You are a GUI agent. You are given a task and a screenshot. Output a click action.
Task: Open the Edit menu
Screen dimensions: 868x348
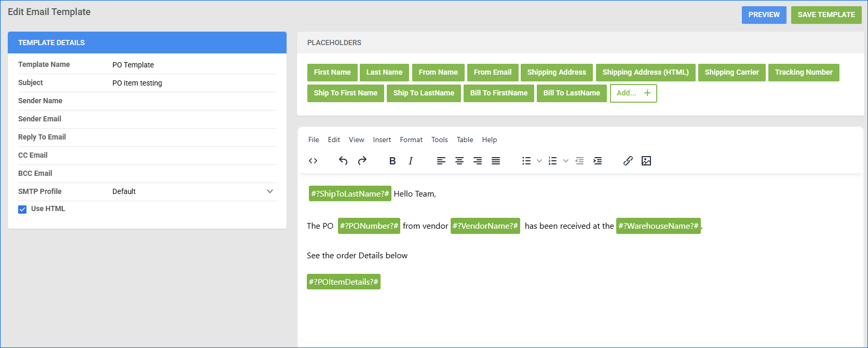point(334,140)
